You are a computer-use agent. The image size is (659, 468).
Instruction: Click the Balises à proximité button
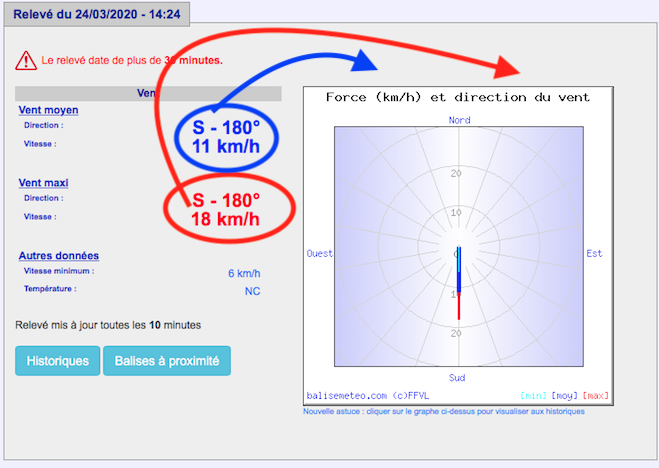coord(167,361)
